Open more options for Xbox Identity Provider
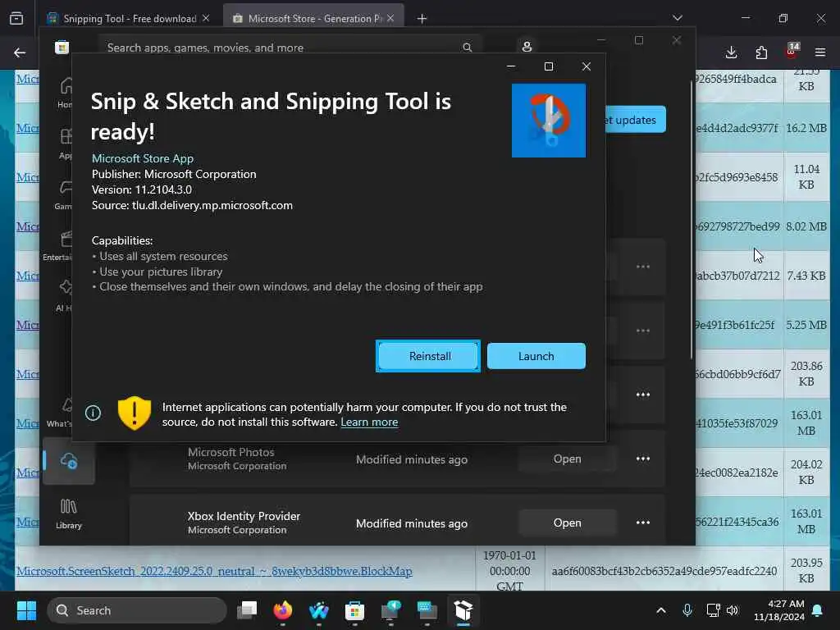This screenshot has width=840, height=630. click(643, 523)
